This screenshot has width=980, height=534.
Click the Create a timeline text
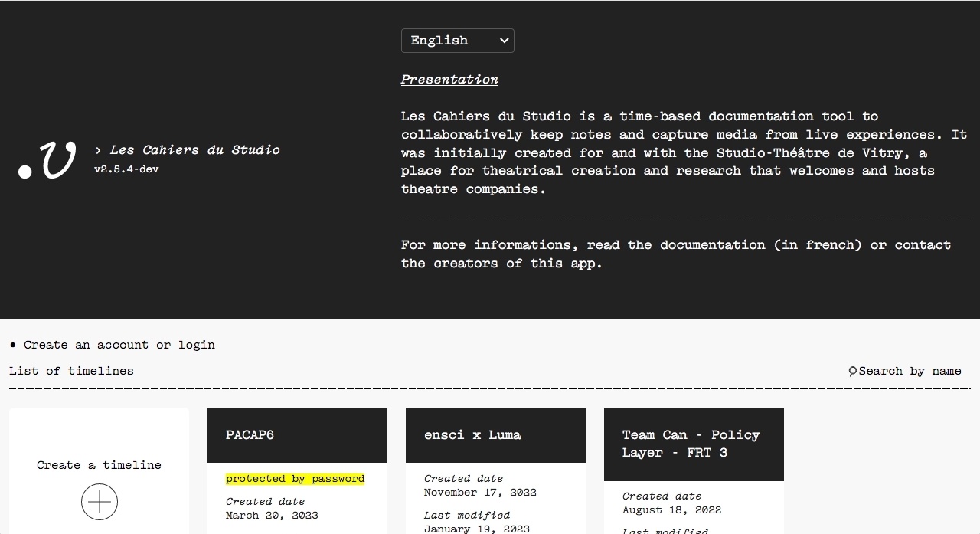(99, 465)
